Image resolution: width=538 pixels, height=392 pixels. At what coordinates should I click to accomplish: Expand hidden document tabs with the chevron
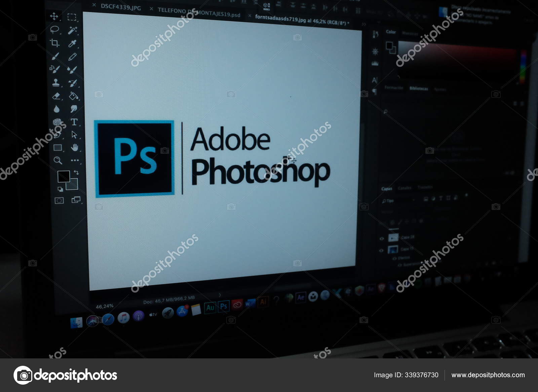[362, 24]
